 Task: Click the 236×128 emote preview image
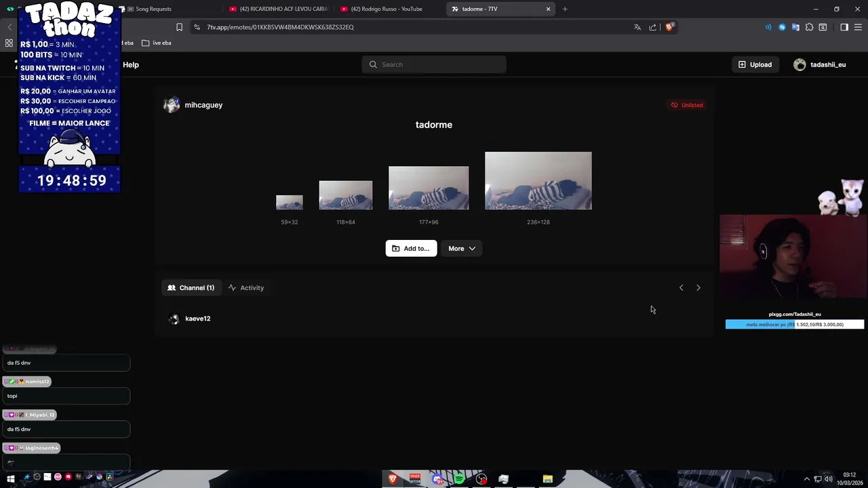pos(538,181)
